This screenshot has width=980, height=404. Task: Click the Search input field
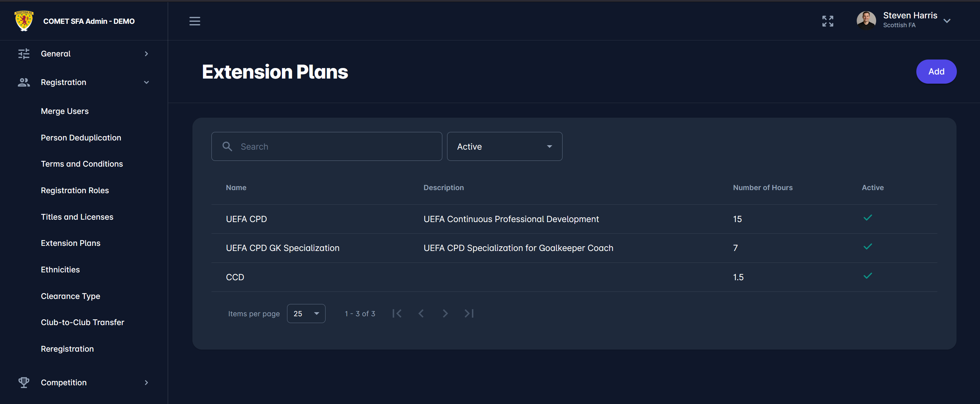[335, 146]
